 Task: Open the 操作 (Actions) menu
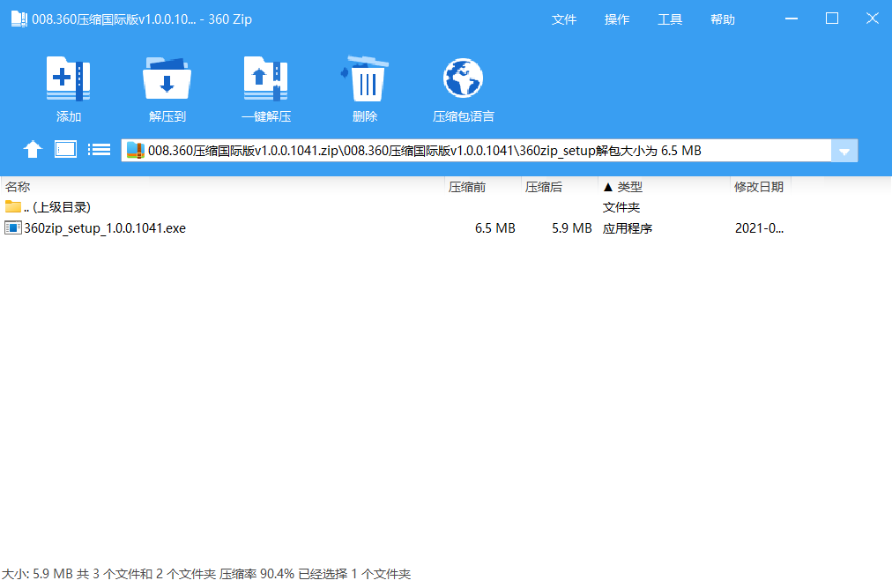coord(617,18)
